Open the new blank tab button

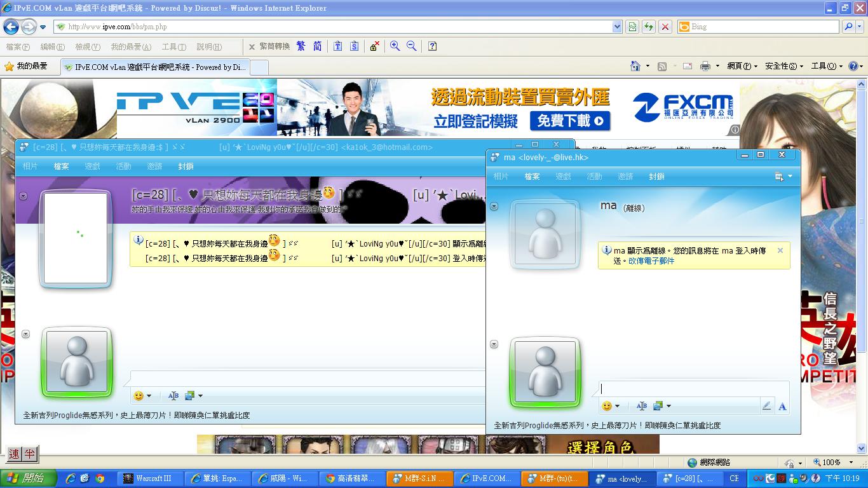coord(259,67)
